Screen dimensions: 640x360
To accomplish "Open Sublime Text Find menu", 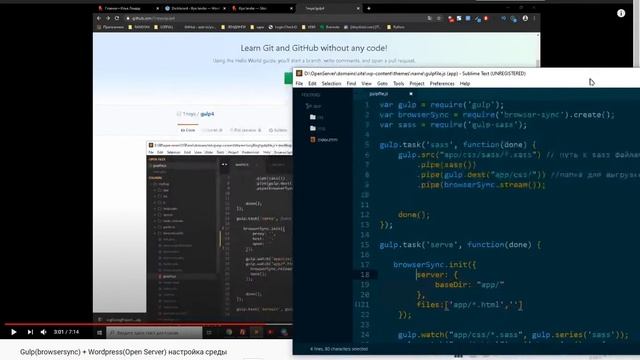I will pos(351,83).
